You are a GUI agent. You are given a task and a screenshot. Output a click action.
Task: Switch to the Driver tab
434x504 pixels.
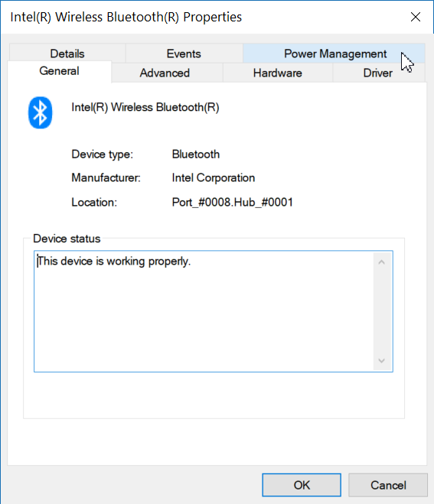(x=377, y=73)
